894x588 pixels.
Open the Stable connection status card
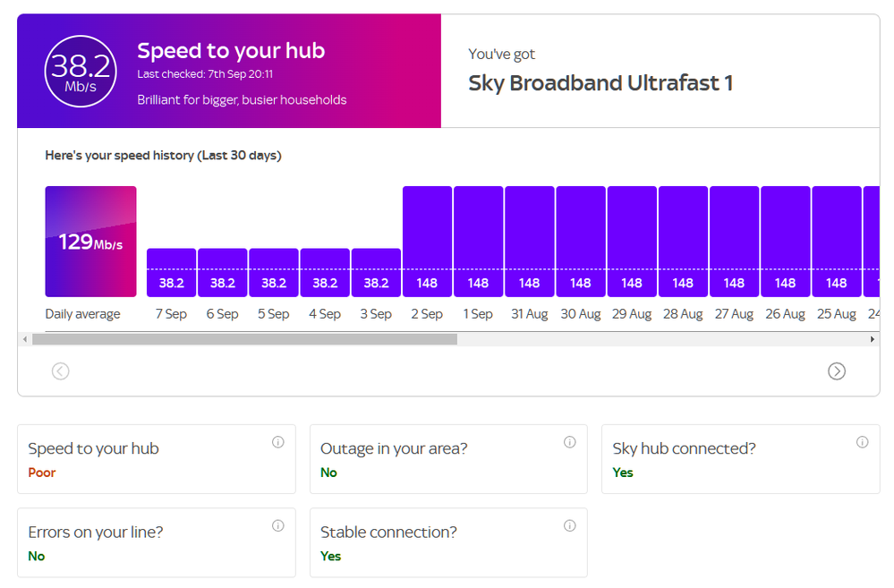click(x=447, y=542)
